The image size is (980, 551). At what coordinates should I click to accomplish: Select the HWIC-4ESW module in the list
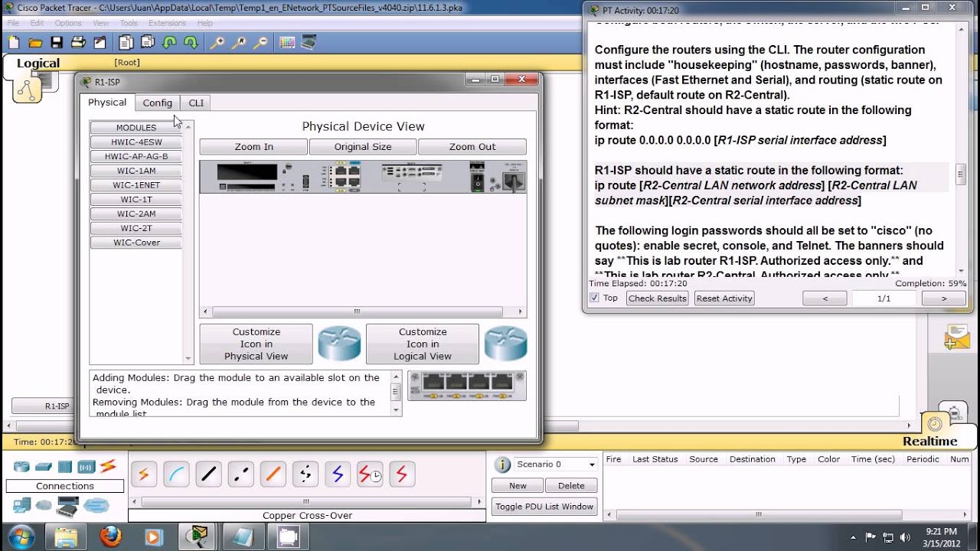coord(136,142)
